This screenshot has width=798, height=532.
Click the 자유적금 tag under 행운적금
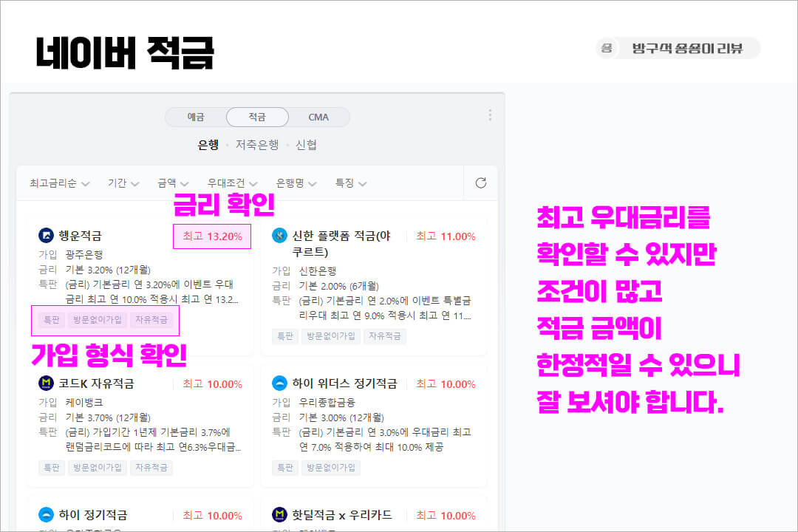[x=151, y=320]
